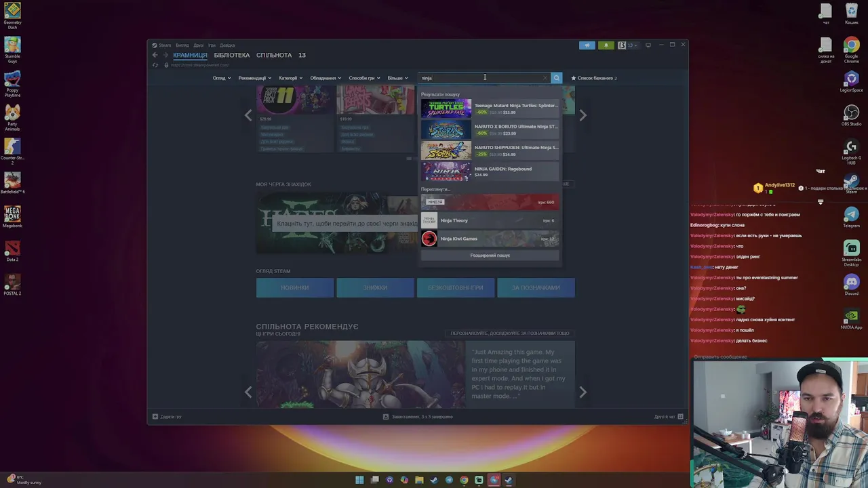Open OBS Studio desktop icon
Screen dimensions: 868x488
pyautogui.click(x=851, y=115)
